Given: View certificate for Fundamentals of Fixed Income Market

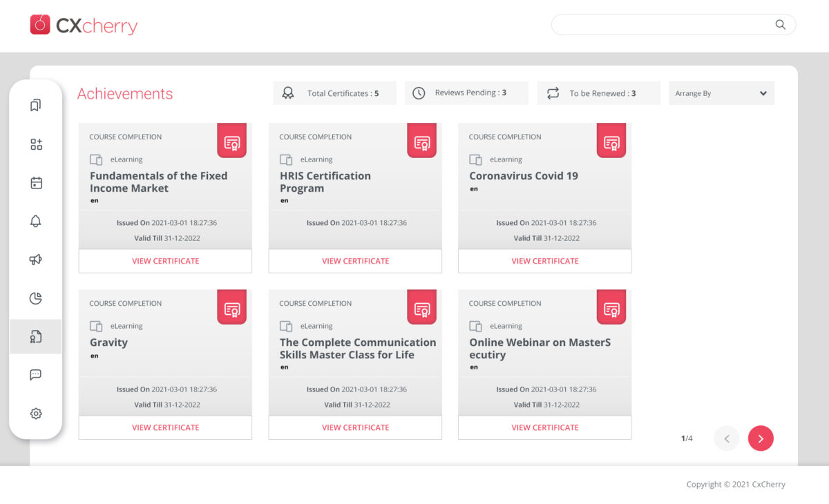Looking at the screenshot, I should coord(165,261).
